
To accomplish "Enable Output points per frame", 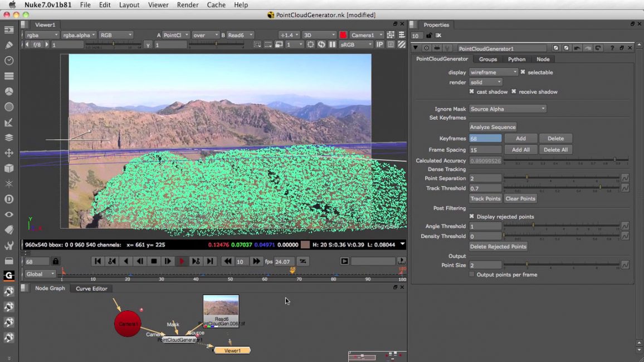I will pyautogui.click(x=471, y=275).
